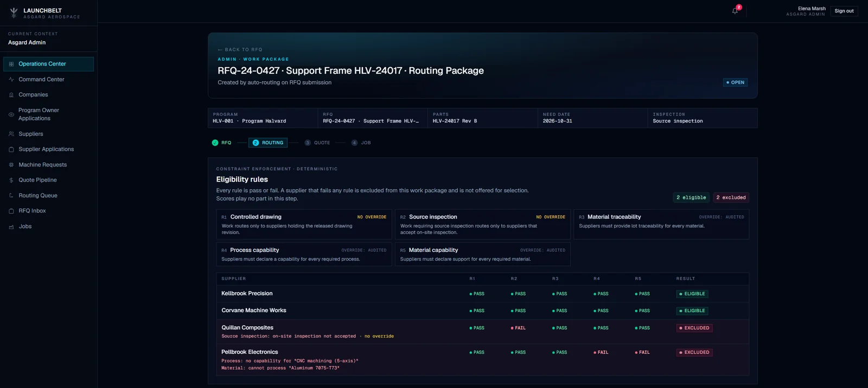Open the Jobs page
The width and height of the screenshot is (868, 388).
[x=49, y=227]
